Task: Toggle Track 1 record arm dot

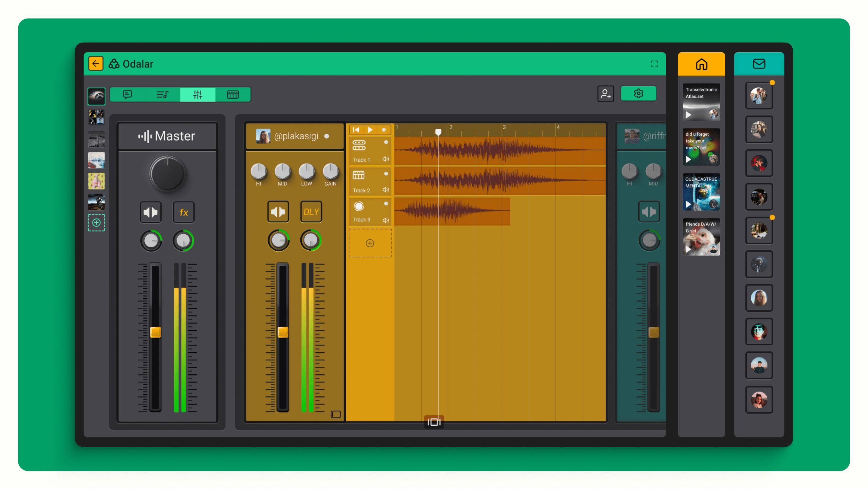Action: click(x=386, y=142)
